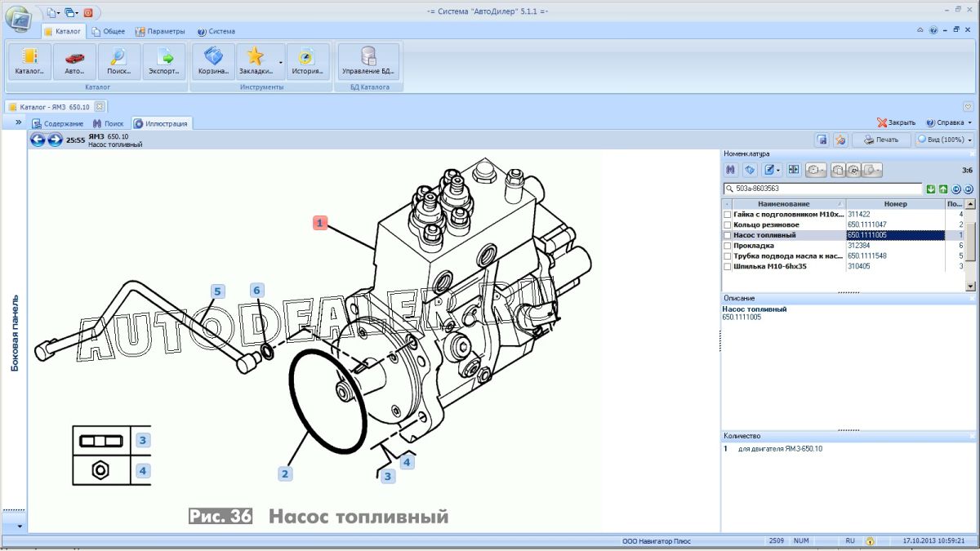This screenshot has width=980, height=551.
Task: Sort by the Номер column header
Action: pos(895,203)
